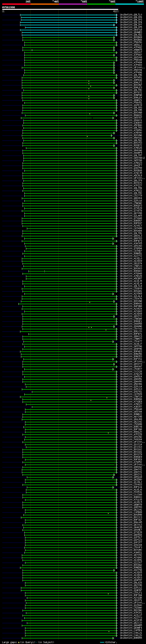Click the alignment bar for UniRef100_B9H4K0
This screenshot has height=644, width=146.
(x=73, y=271)
